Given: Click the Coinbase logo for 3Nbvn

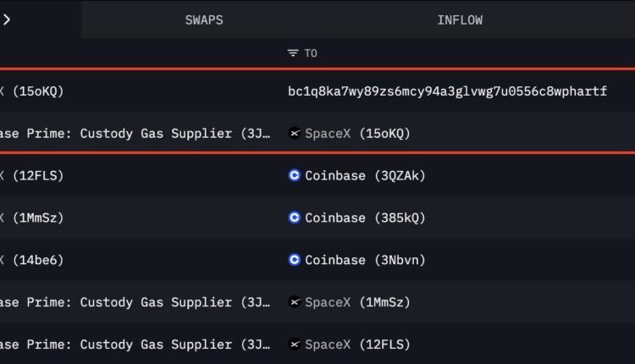Looking at the screenshot, I should (295, 260).
